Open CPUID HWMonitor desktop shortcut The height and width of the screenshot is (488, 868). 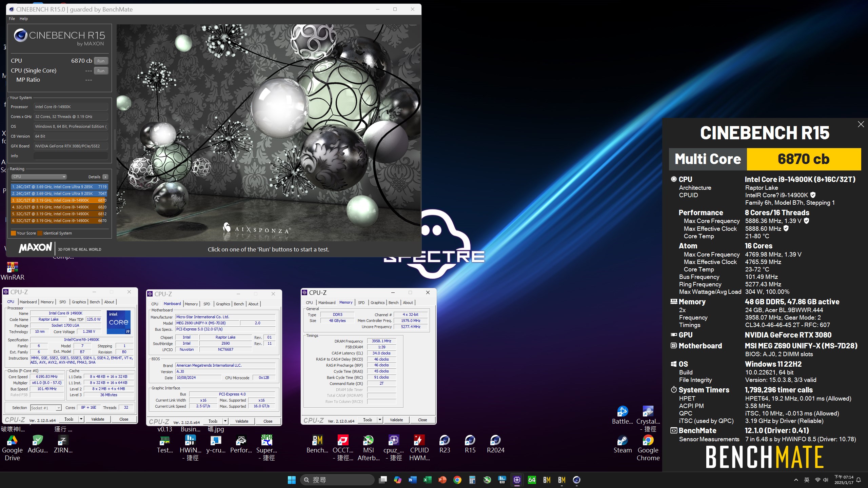pos(419,448)
